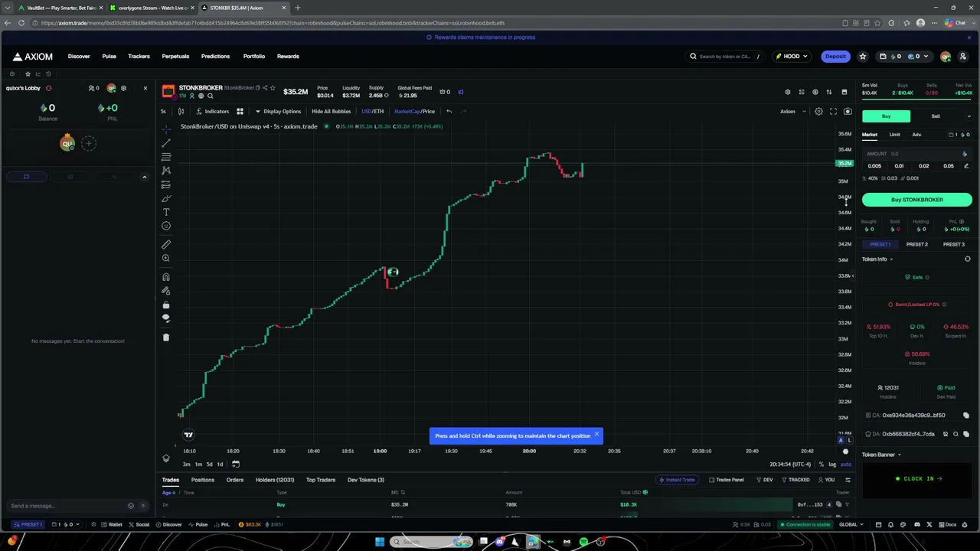980x551 pixels.
Task: Open the chart settings gear
Action: tap(818, 112)
